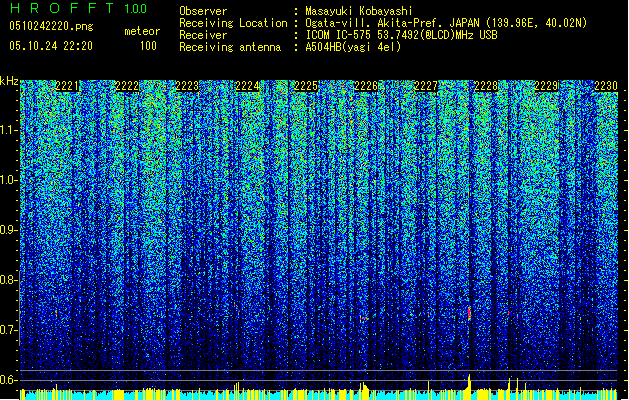
Task: Click the 0.7 frequency axis tick
Action: click(x=9, y=330)
